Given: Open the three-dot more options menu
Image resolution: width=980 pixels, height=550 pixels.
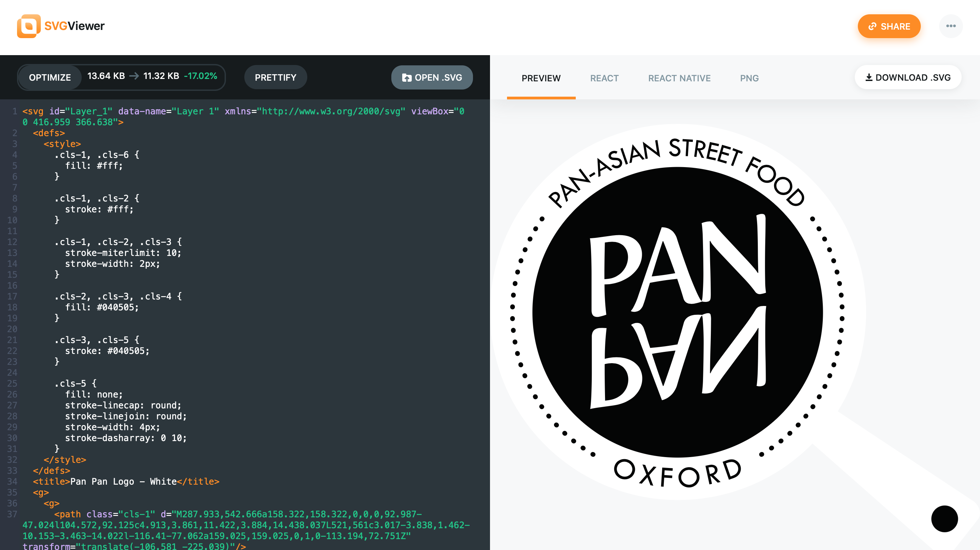Looking at the screenshot, I should [x=951, y=26].
